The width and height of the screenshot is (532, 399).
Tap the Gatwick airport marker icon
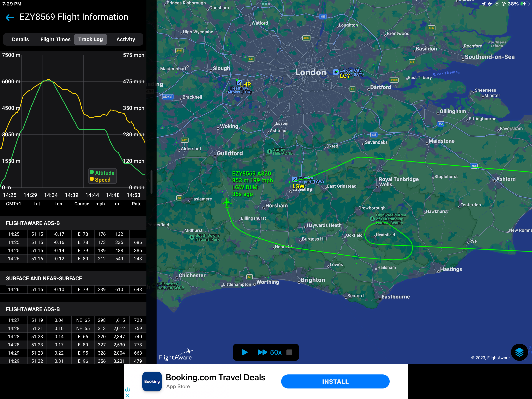click(294, 179)
